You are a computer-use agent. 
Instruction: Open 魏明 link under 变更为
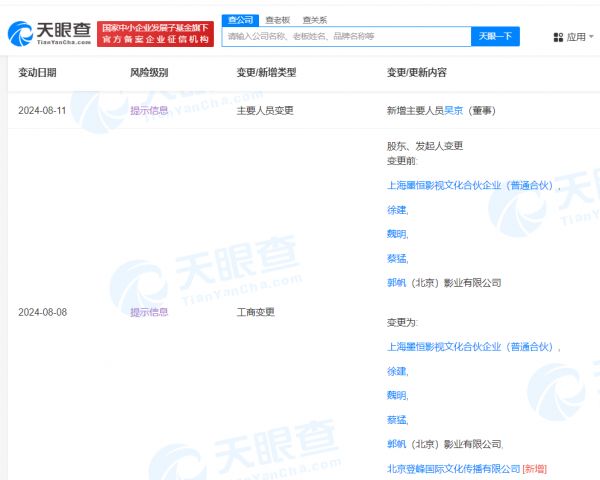(x=396, y=395)
